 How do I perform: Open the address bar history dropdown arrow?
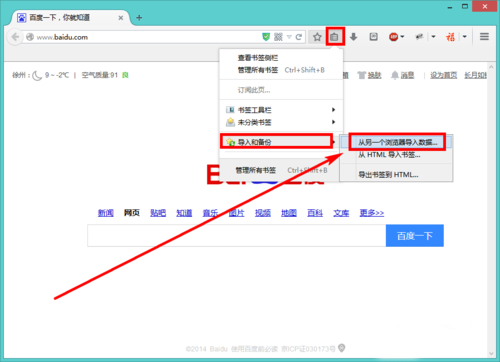point(289,37)
